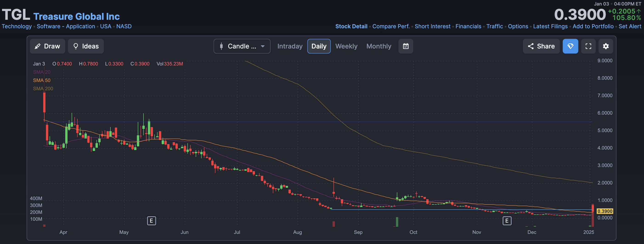Click Treasure Global Inc company name

coord(76,17)
